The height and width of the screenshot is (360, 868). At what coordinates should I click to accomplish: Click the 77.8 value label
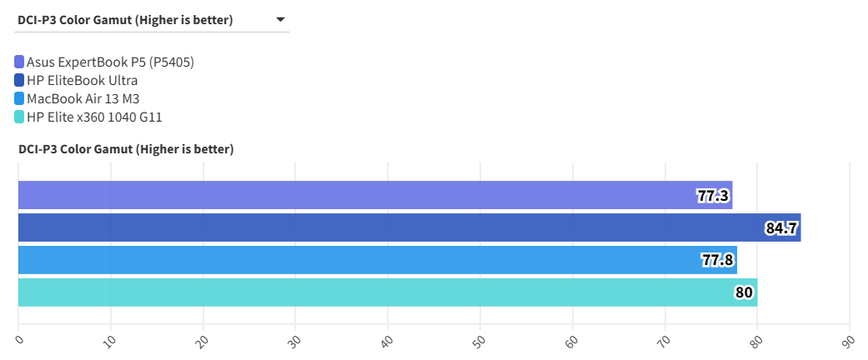[717, 260]
